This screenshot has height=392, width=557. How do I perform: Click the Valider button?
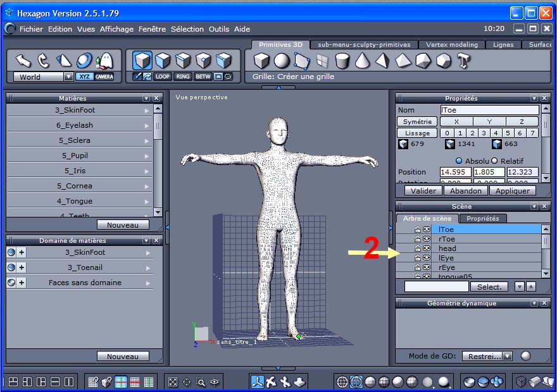coord(423,191)
